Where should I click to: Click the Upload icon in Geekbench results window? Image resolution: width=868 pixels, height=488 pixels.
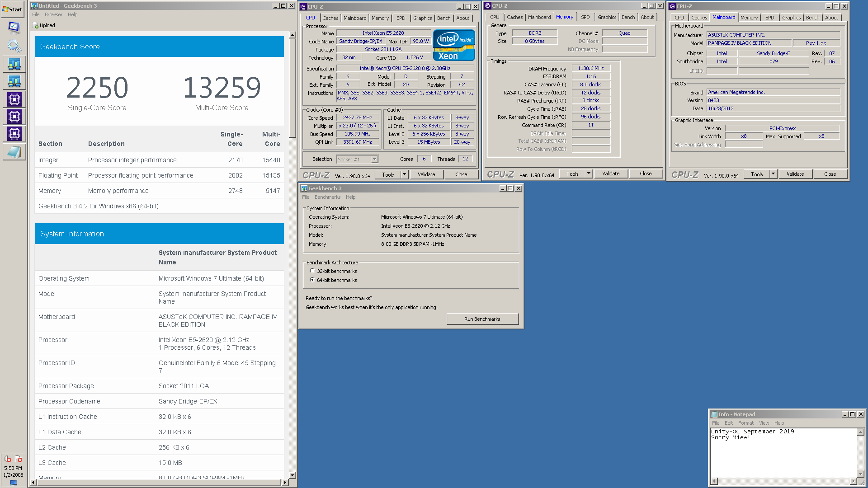click(x=35, y=26)
